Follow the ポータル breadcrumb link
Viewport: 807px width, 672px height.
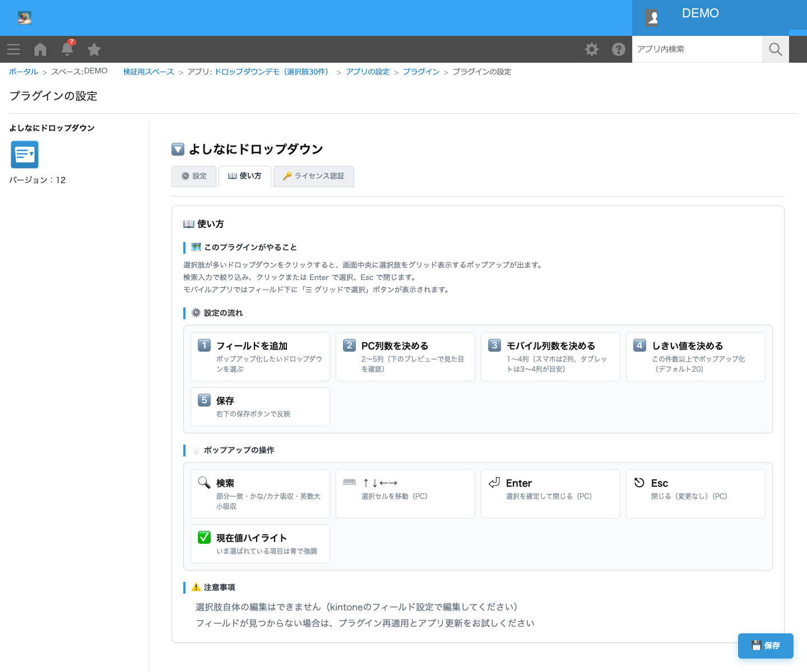click(x=24, y=72)
